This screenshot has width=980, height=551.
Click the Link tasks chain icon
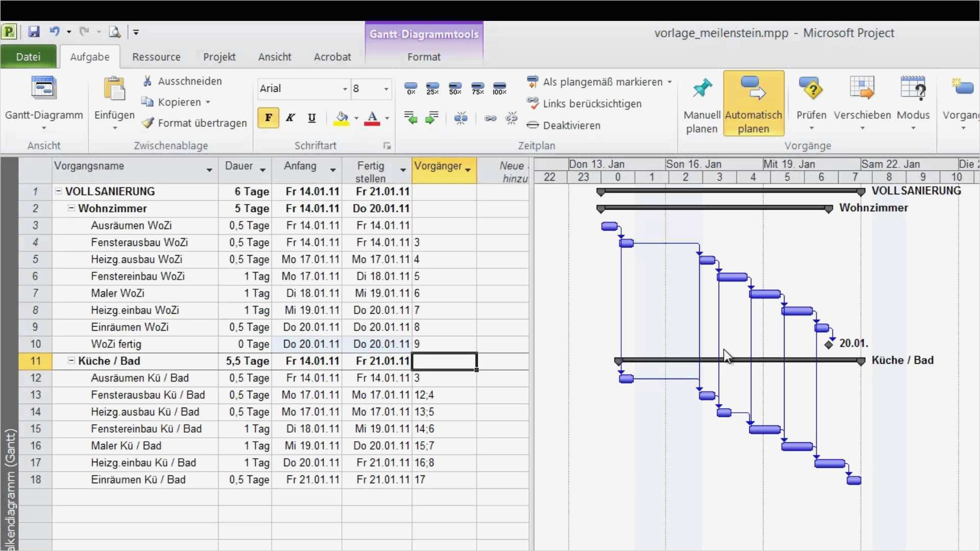click(491, 118)
